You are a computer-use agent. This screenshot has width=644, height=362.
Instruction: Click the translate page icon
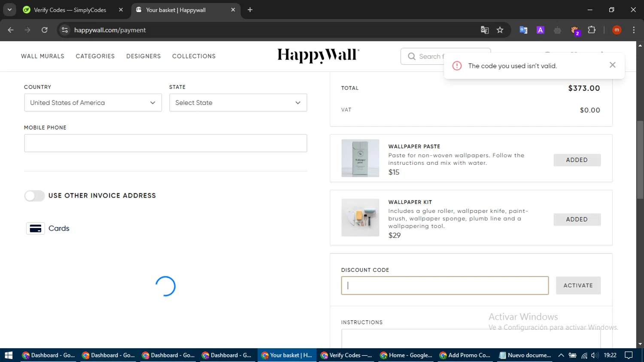coord(485,30)
